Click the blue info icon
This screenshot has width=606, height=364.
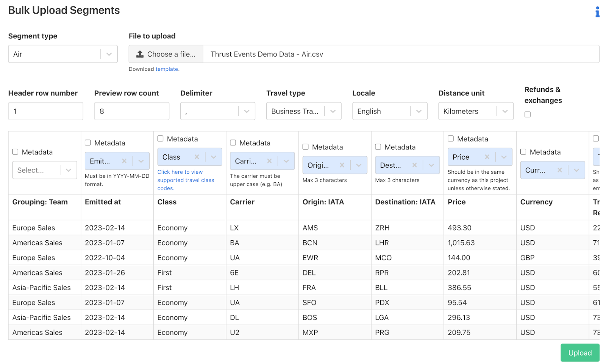pyautogui.click(x=597, y=12)
